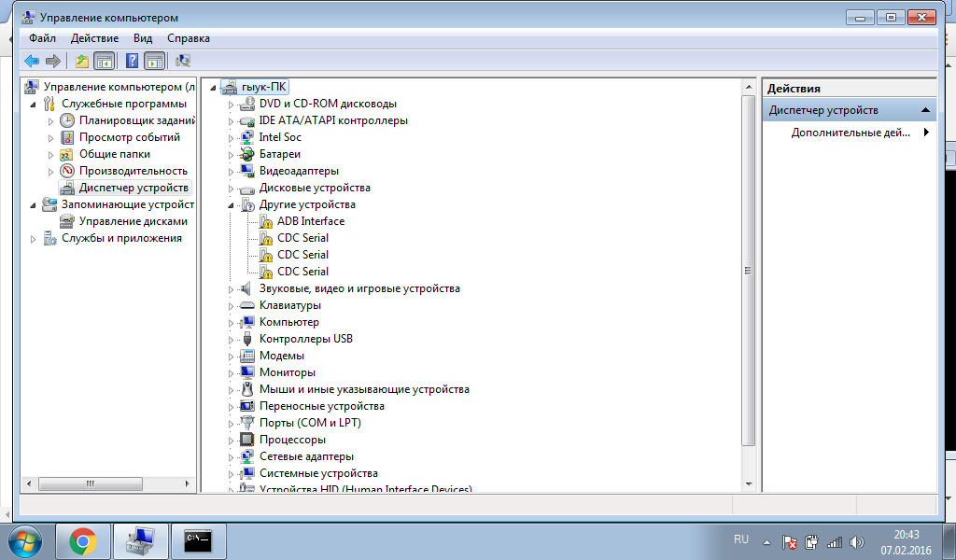The width and height of the screenshot is (956, 560).
Task: Open the command prompt taskbar icon
Action: pyautogui.click(x=197, y=539)
